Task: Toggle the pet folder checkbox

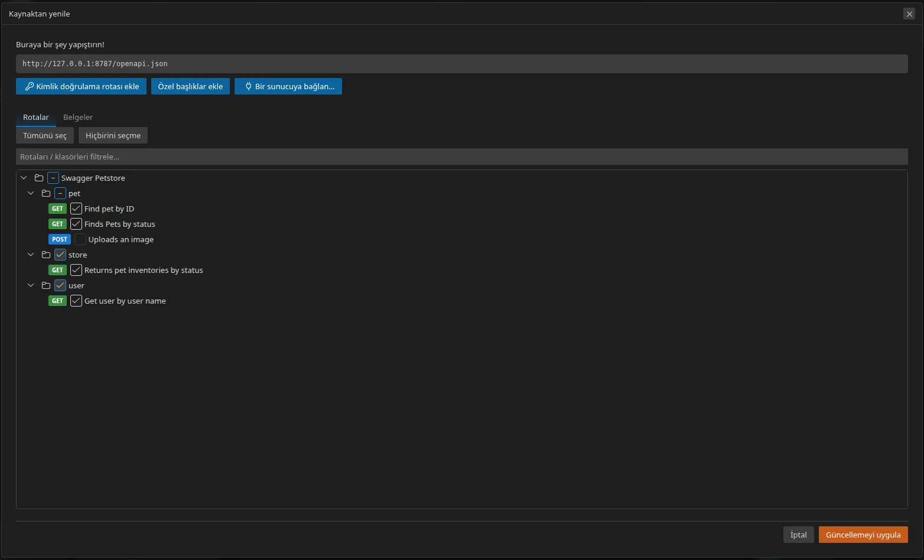Action: tap(60, 193)
